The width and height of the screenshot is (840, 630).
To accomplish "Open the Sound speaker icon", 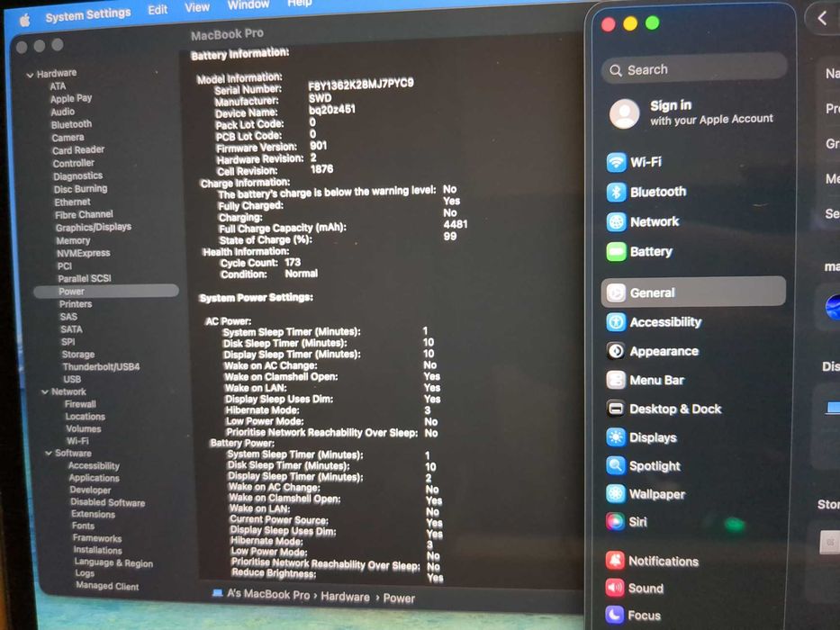I will tap(615, 588).
